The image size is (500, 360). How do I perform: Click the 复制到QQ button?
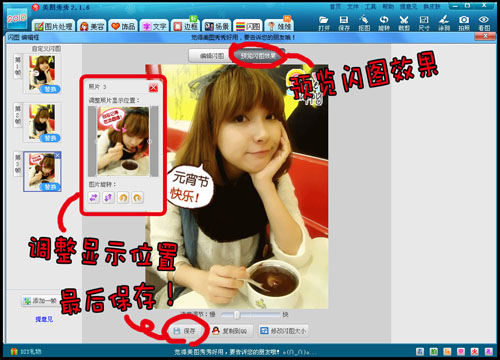coord(231,331)
